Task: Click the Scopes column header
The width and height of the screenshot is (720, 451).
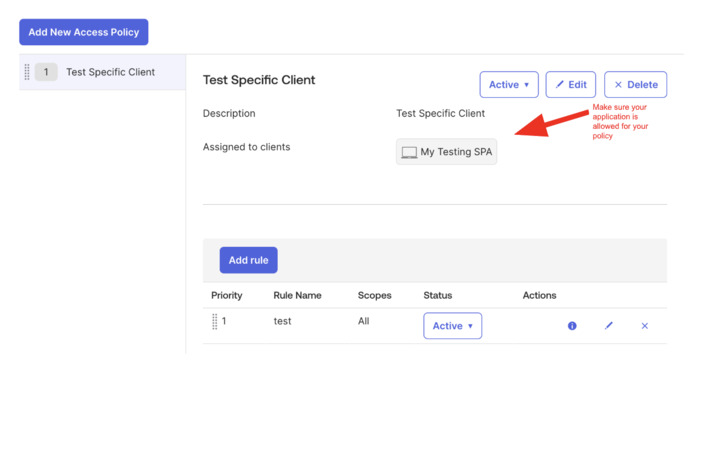Action: pyautogui.click(x=375, y=295)
